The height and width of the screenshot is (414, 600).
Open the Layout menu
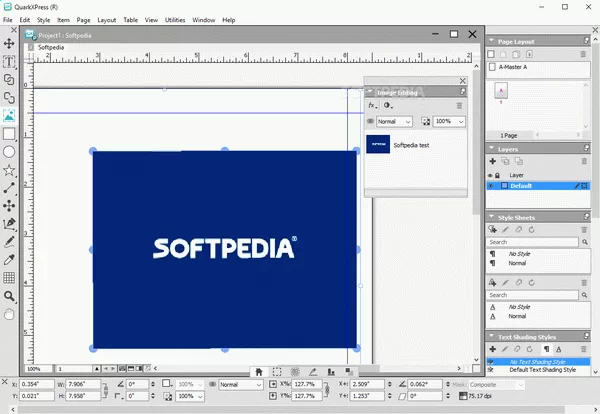[106, 20]
